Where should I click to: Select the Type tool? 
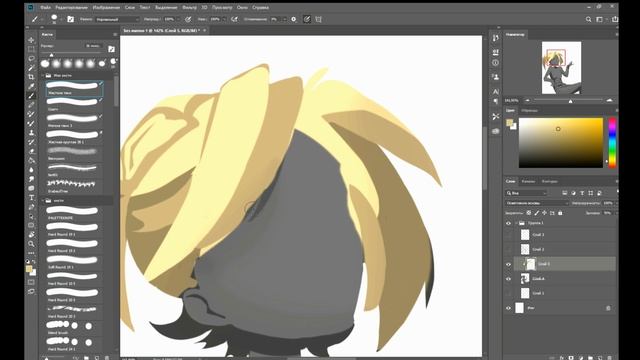pyautogui.click(x=31, y=198)
